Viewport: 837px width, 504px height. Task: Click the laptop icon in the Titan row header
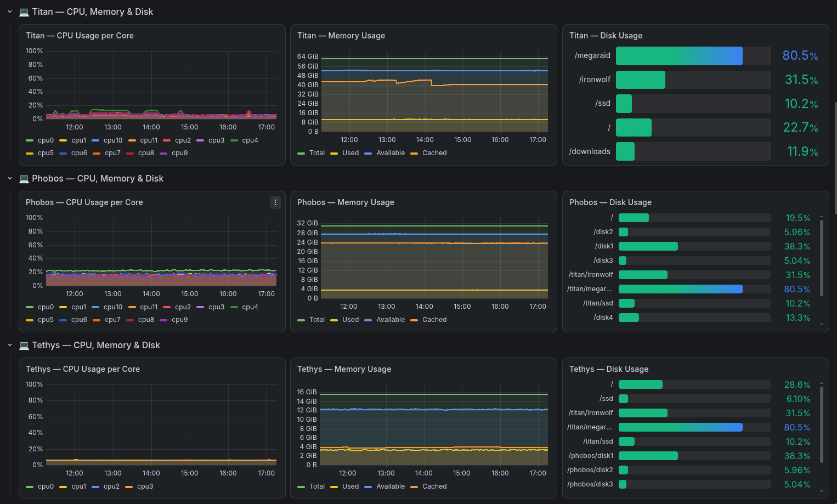(x=24, y=12)
